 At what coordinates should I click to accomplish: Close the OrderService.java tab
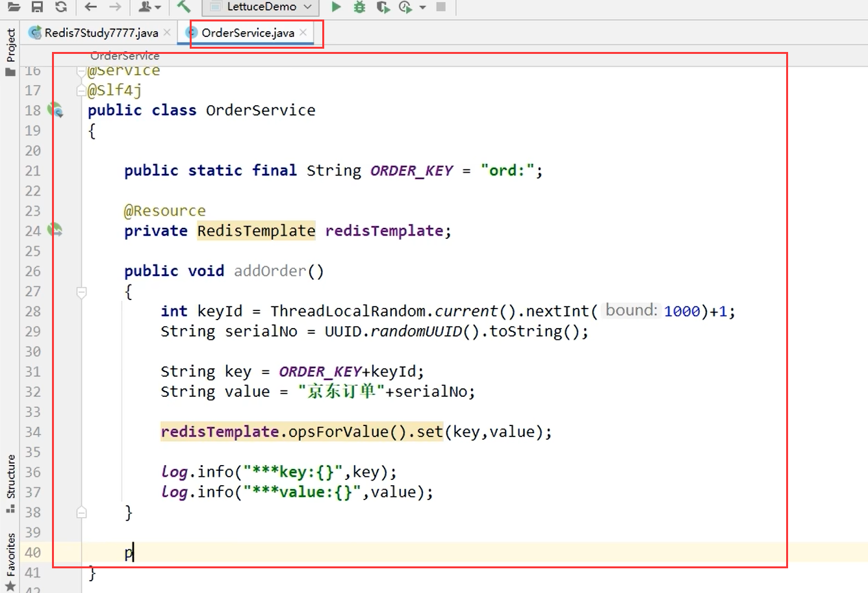(303, 32)
